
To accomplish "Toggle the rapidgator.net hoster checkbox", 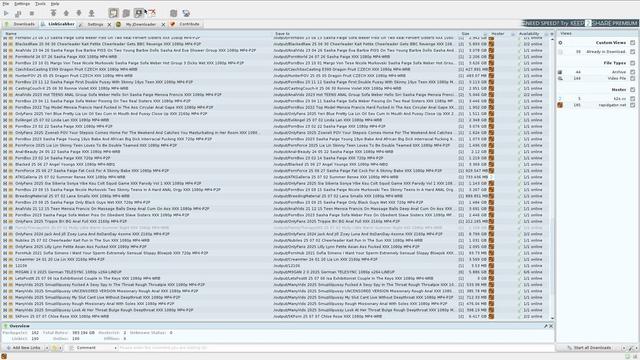I will [633, 105].
